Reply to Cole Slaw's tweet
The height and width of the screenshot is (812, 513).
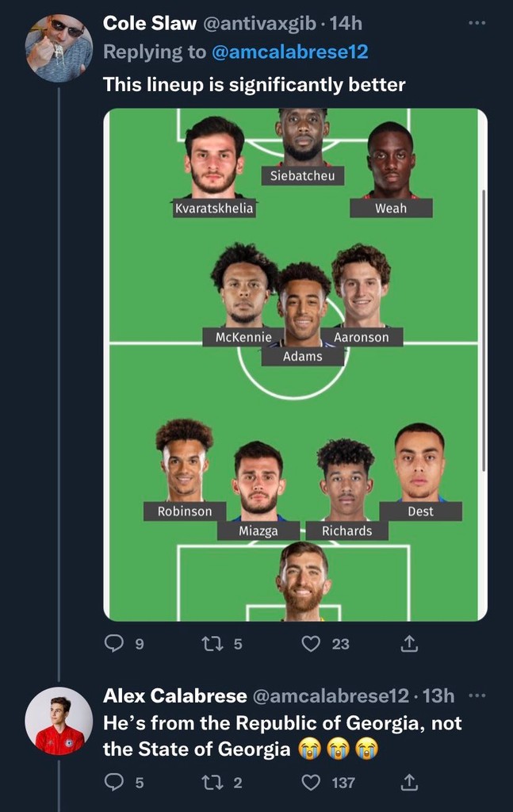(116, 643)
